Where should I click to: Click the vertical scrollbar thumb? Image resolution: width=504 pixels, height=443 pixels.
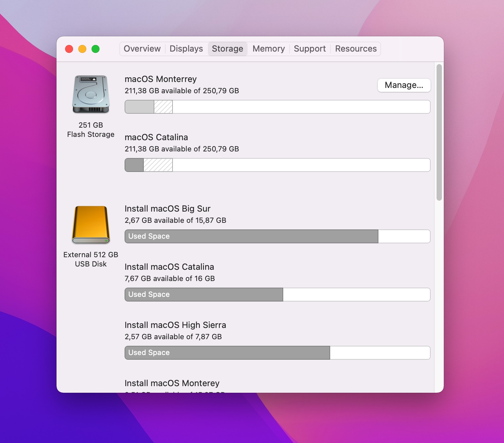(x=439, y=132)
